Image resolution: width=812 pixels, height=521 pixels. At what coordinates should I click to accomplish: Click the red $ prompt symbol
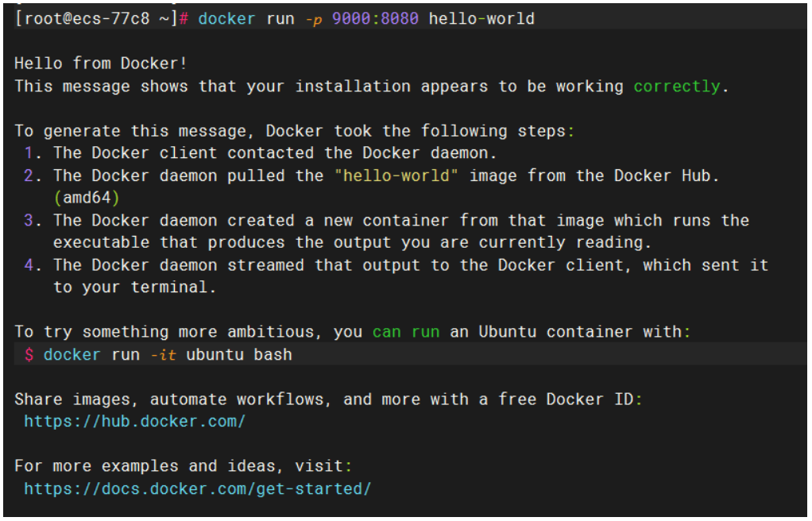[x=29, y=355]
